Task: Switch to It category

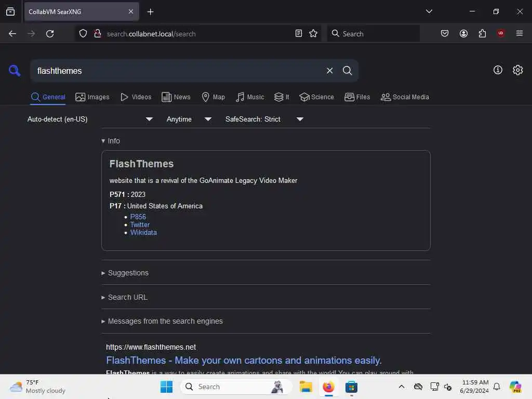Action: 282,97
